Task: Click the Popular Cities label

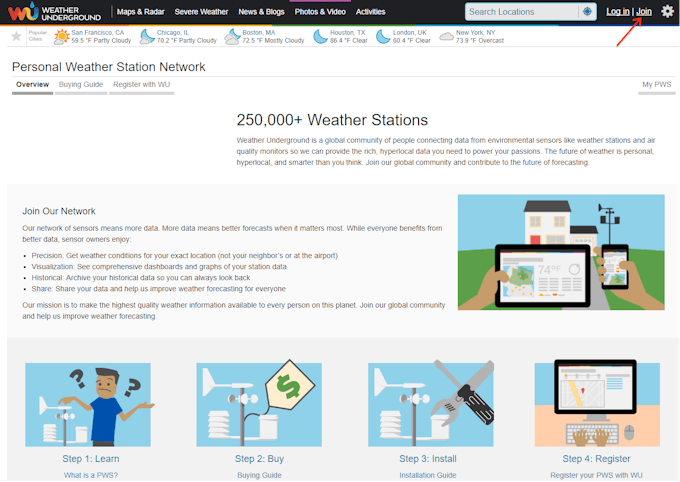Action: point(37,36)
